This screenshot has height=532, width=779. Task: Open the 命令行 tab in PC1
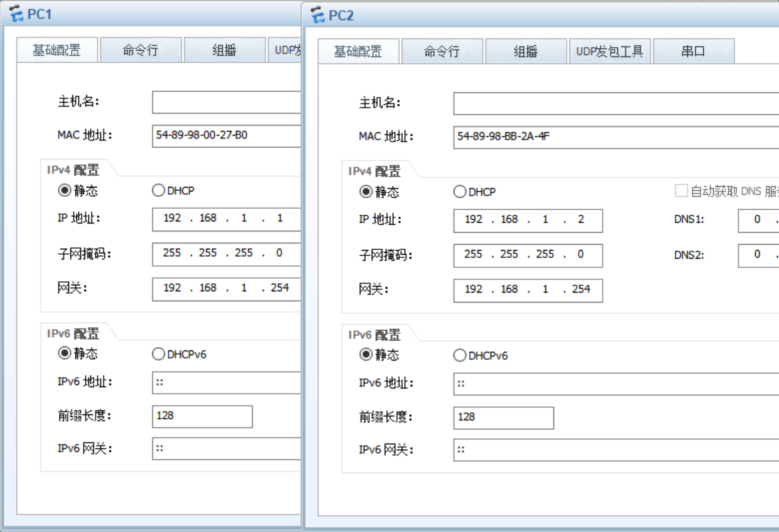pos(140,51)
